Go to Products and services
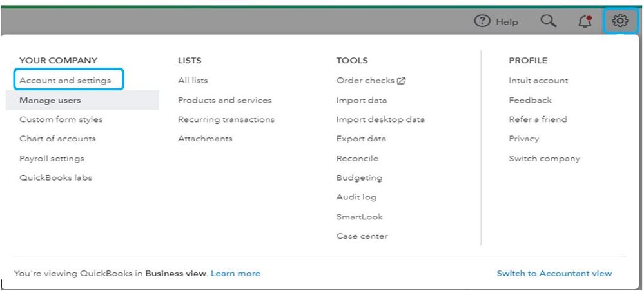This screenshot has height=291, width=644. [x=225, y=100]
